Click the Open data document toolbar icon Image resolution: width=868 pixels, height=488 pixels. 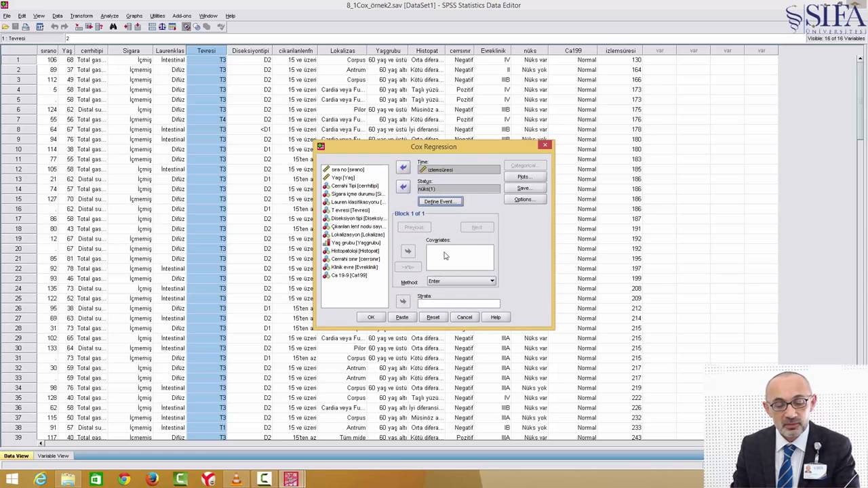(x=5, y=27)
